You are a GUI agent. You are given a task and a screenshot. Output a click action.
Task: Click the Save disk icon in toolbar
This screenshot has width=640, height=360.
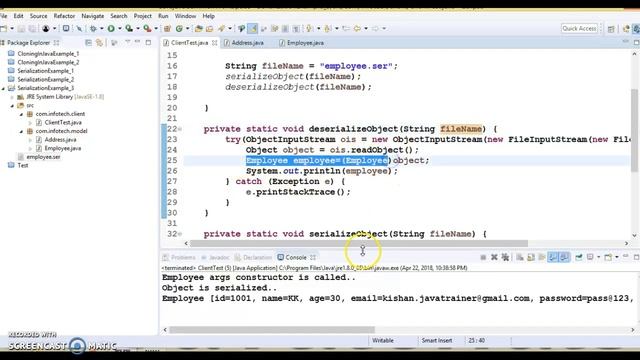21,29
